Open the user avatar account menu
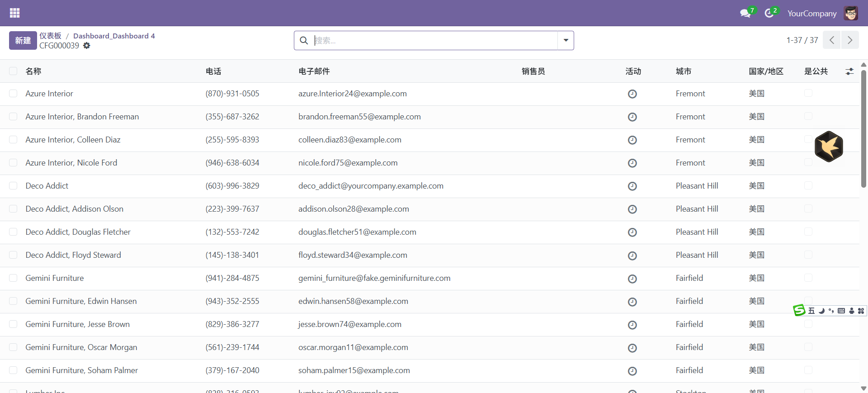Image resolution: width=868 pixels, height=393 pixels. [x=851, y=14]
